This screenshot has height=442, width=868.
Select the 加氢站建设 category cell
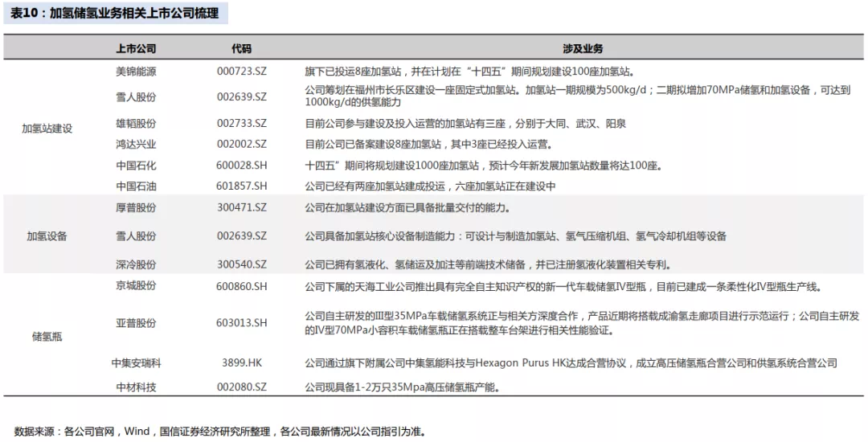(x=47, y=129)
